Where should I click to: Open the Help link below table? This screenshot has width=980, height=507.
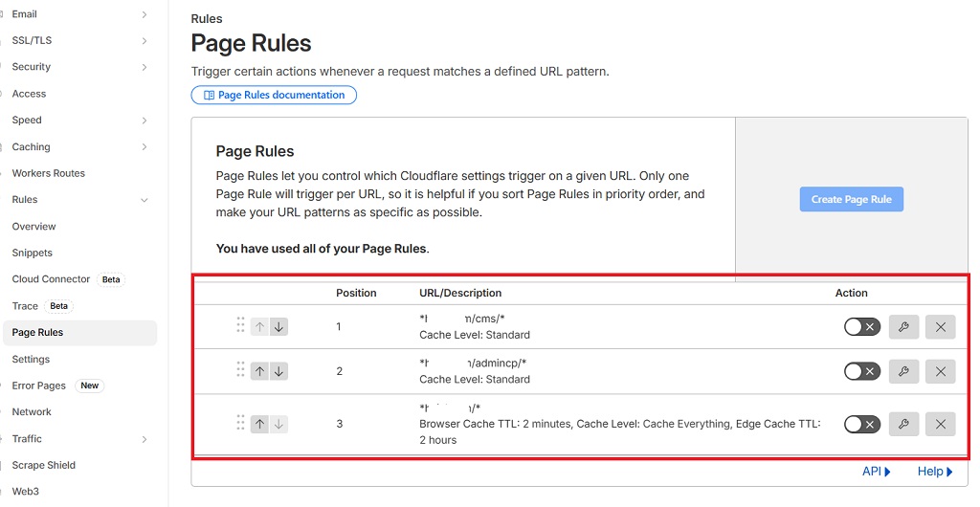(934, 472)
